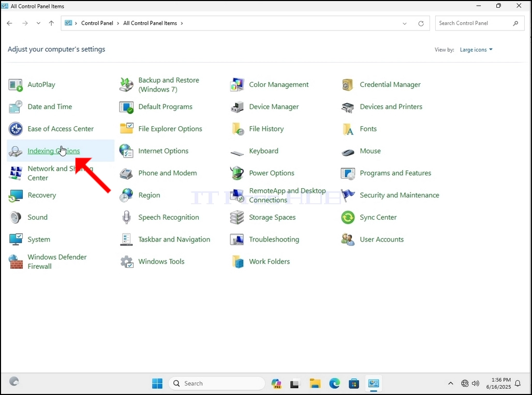This screenshot has width=532, height=395.
Task: Click the taskbar volume icon
Action: pos(476,384)
